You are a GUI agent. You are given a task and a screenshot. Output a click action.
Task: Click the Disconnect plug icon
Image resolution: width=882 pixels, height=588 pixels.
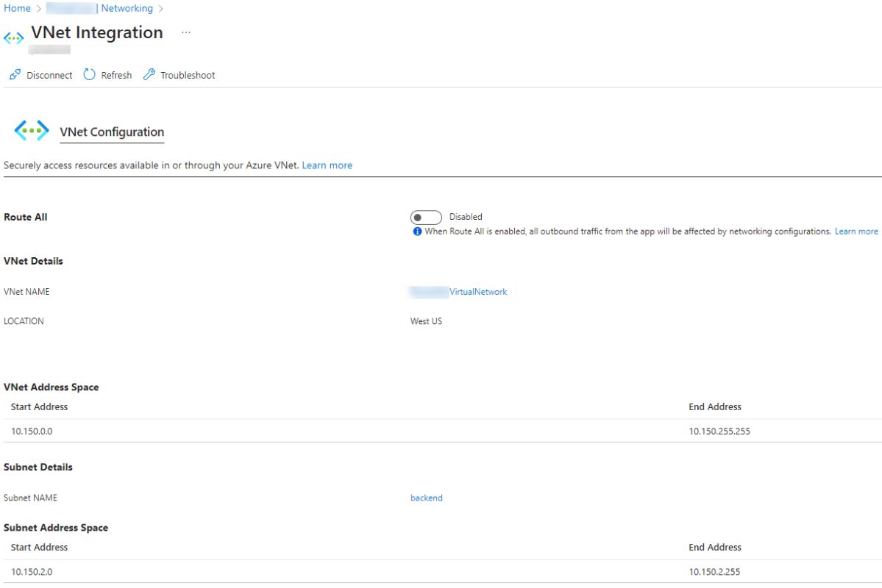[x=15, y=74]
